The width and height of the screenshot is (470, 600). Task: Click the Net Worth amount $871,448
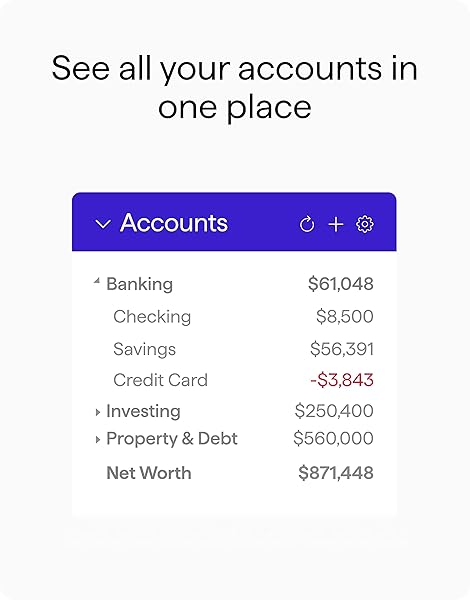point(336,473)
